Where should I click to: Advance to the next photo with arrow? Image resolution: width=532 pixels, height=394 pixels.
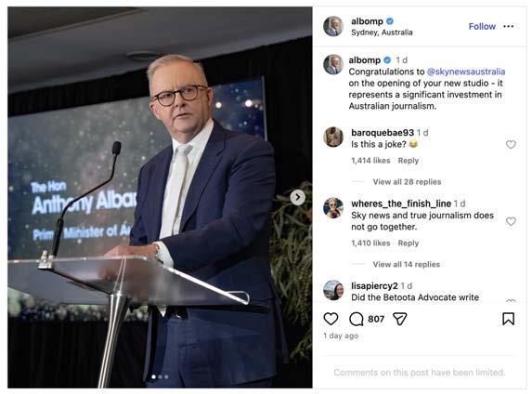(297, 197)
